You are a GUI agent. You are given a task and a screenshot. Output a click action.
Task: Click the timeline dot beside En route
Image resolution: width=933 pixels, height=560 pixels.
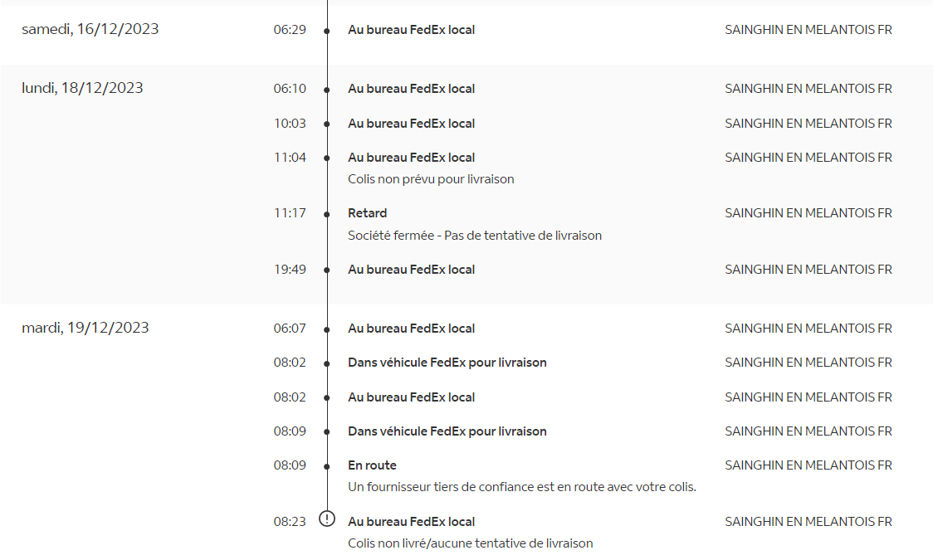328,466
